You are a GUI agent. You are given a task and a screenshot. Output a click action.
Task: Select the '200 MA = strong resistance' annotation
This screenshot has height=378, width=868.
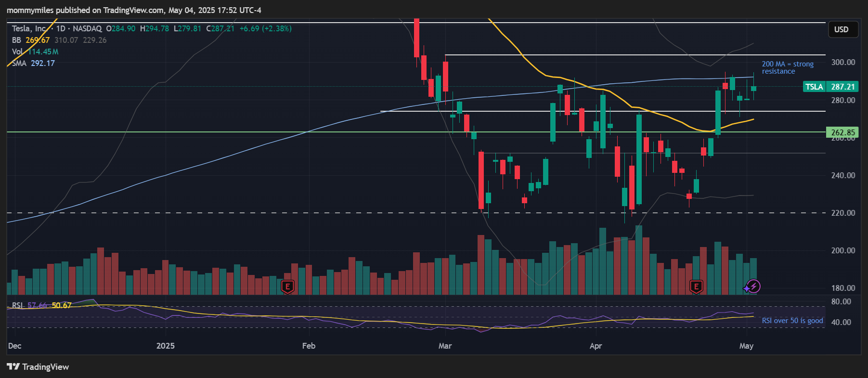click(788, 67)
